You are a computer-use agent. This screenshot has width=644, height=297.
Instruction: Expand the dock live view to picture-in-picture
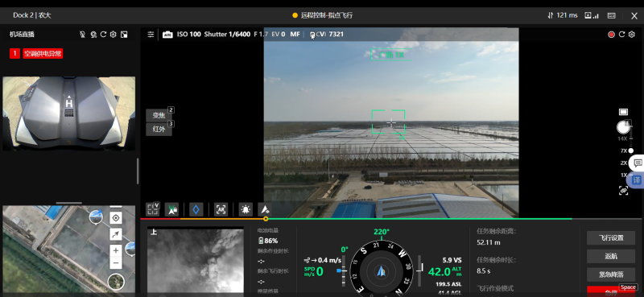click(124, 35)
